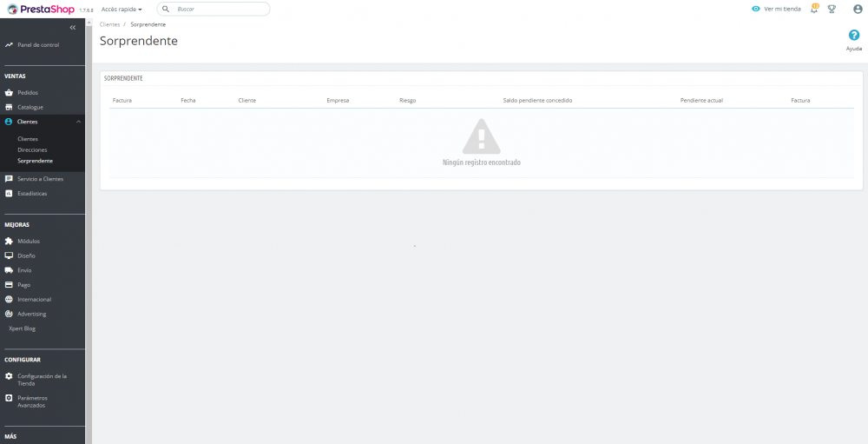Image resolution: width=868 pixels, height=444 pixels.
Task: Click the Internacional globe icon
Action: pyautogui.click(x=9, y=299)
